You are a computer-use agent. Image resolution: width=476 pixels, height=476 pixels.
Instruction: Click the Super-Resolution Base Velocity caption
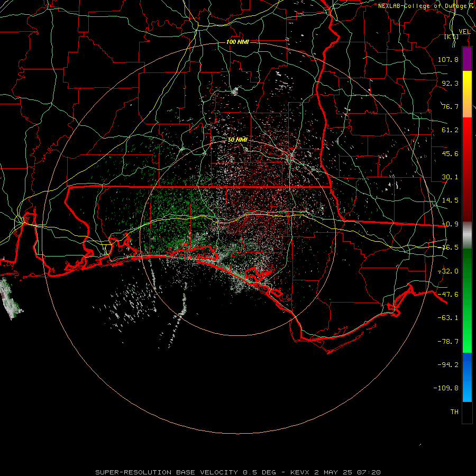(237, 472)
